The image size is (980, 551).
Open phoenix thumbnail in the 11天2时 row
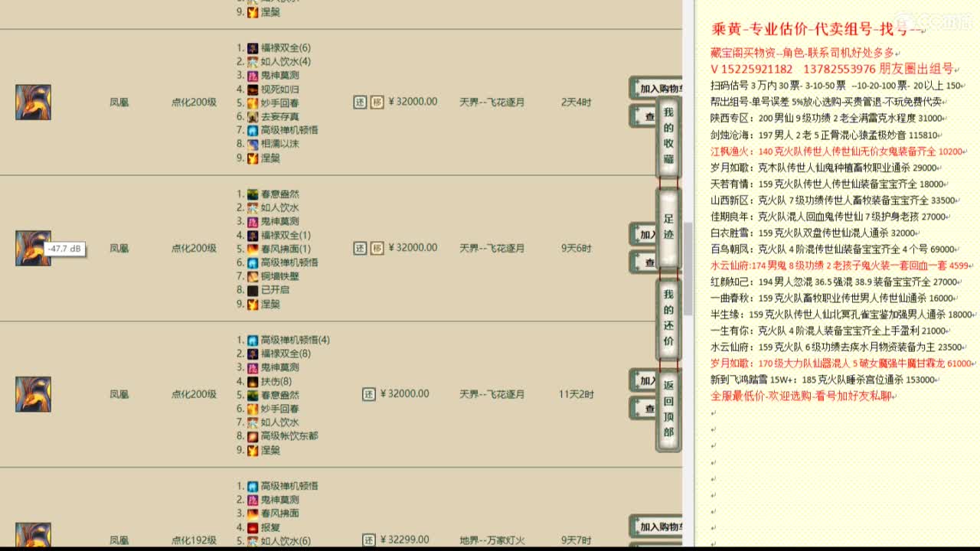33,394
